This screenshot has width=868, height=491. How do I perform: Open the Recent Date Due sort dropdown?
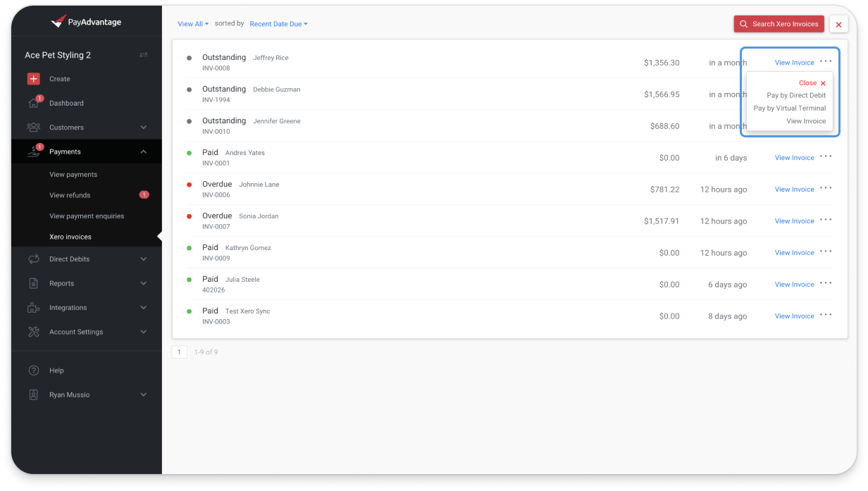coord(278,24)
